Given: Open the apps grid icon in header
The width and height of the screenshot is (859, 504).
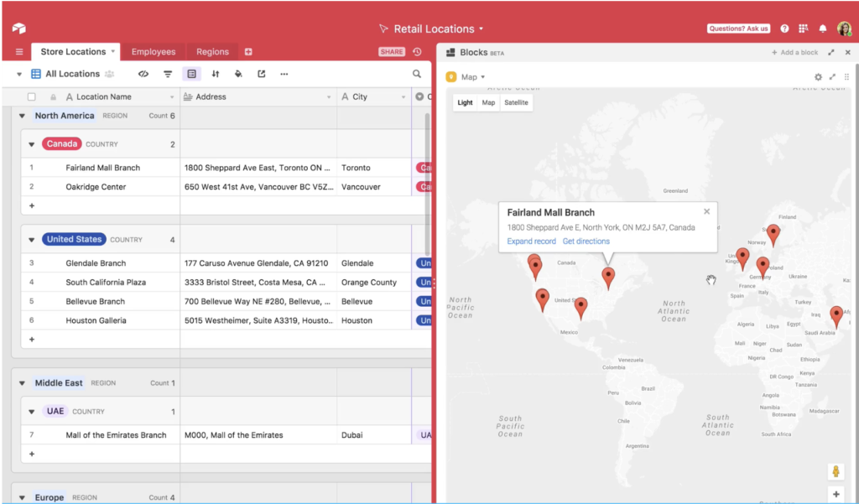Looking at the screenshot, I should coord(803,29).
